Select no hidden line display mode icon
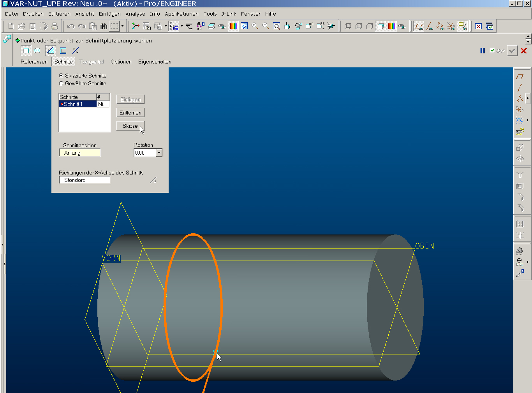532x393 pixels. pos(370,26)
